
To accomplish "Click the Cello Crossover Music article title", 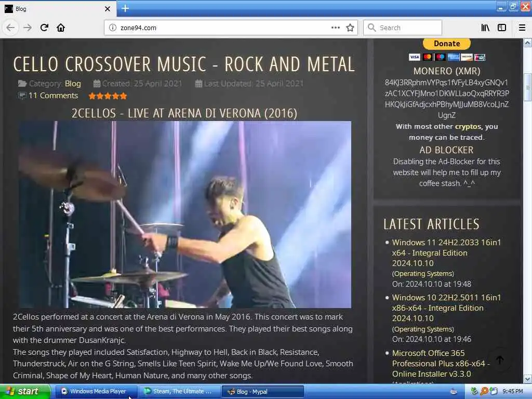I will click(184, 64).
